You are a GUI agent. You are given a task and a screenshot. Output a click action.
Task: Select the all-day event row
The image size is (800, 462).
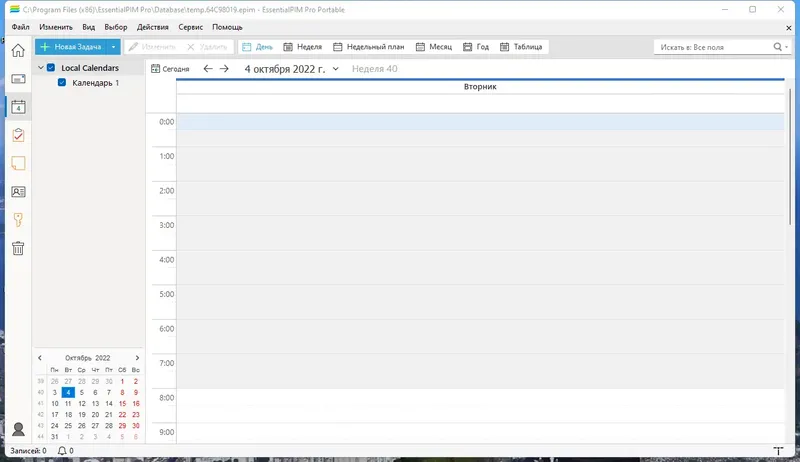[480, 104]
